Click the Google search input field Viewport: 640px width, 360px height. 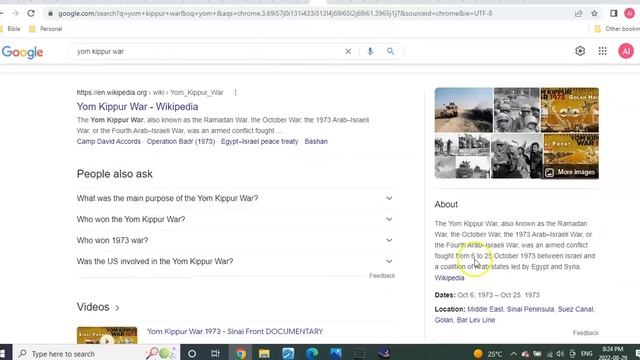[208, 51]
